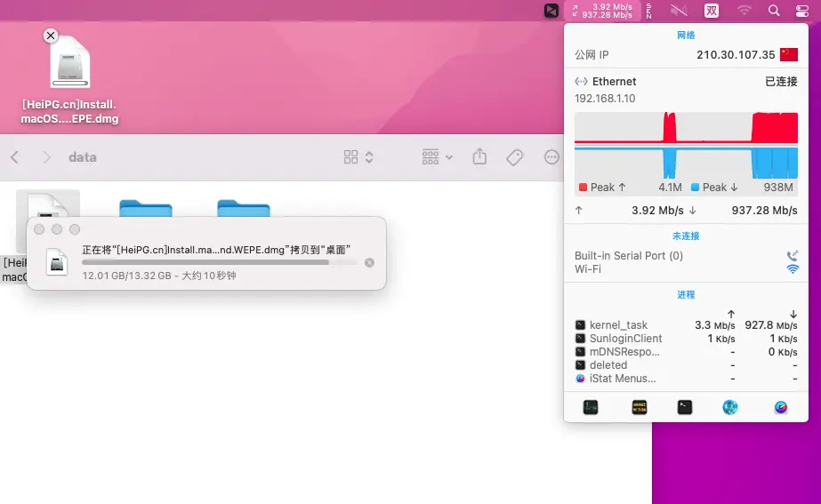The height and width of the screenshot is (504, 821).
Task: Open Network Utility globe icon
Action: coord(730,407)
